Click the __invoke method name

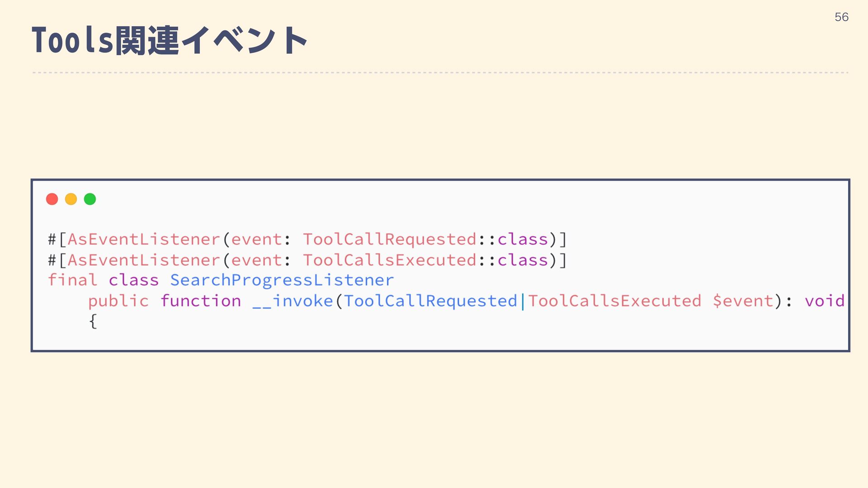[293, 301]
